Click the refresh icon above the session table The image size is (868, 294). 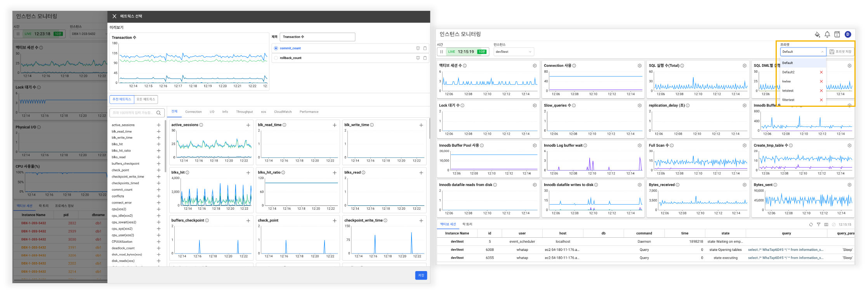click(x=811, y=224)
